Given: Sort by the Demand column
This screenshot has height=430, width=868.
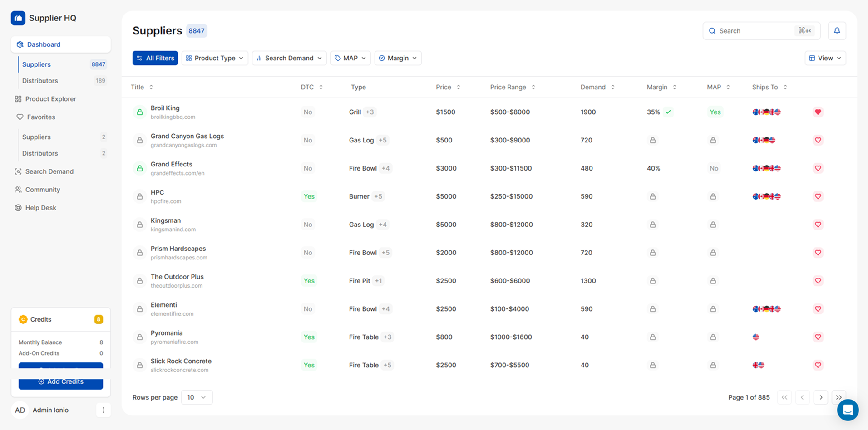Looking at the screenshot, I should 597,87.
